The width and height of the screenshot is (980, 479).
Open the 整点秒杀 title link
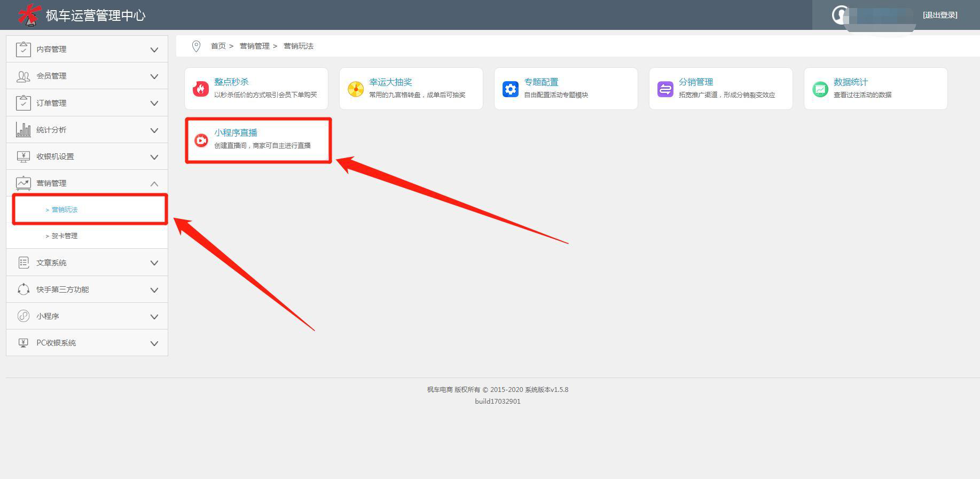(231, 82)
